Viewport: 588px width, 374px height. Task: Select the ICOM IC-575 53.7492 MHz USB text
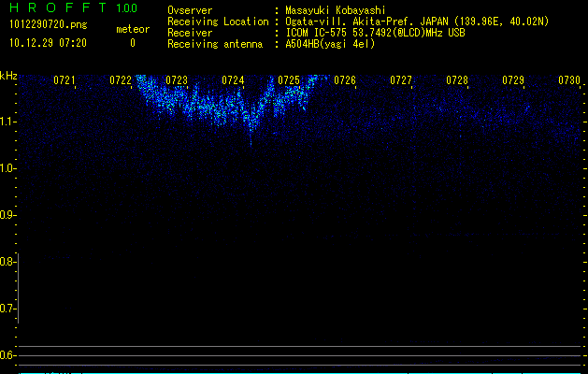click(376, 33)
